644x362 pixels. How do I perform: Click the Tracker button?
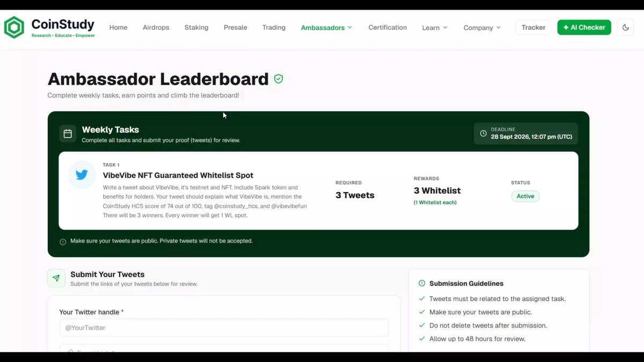tap(533, 27)
